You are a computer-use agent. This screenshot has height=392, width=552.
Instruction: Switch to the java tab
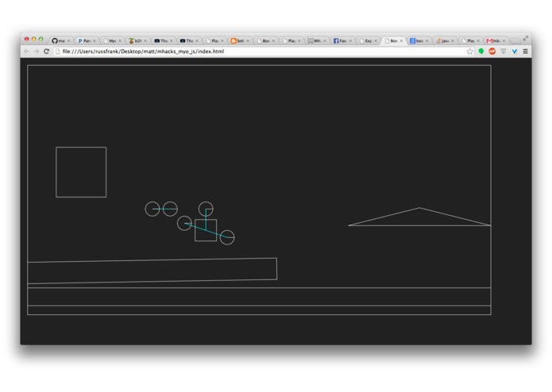point(443,40)
